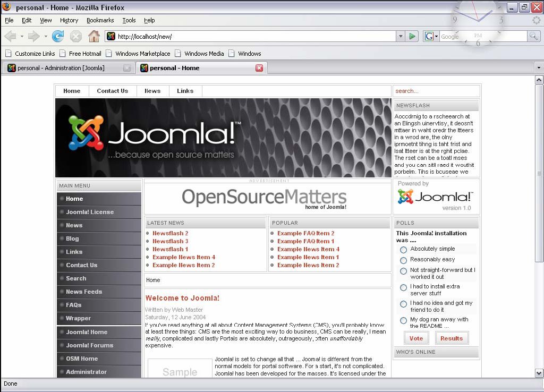The width and height of the screenshot is (544, 392).
Task: Click the scrollbar up arrow
Action: tap(539, 80)
